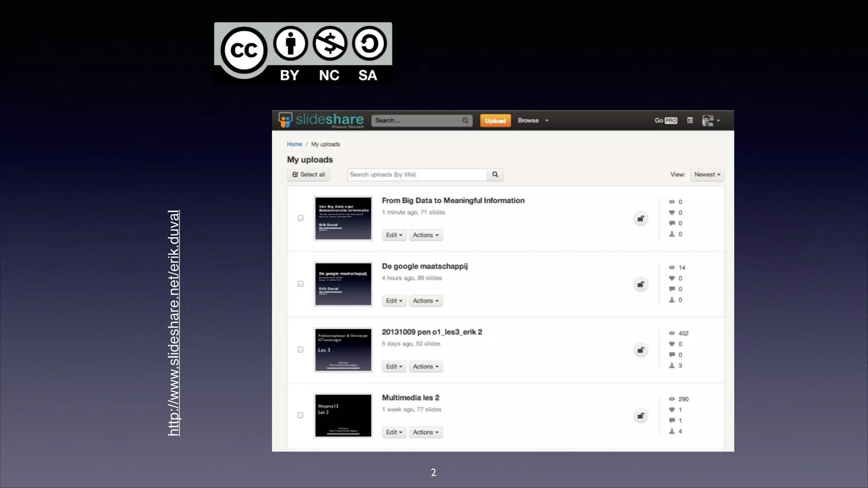Open the 20131009 pen o1_les3 slide thumbnail
868x488 pixels.
[343, 350]
